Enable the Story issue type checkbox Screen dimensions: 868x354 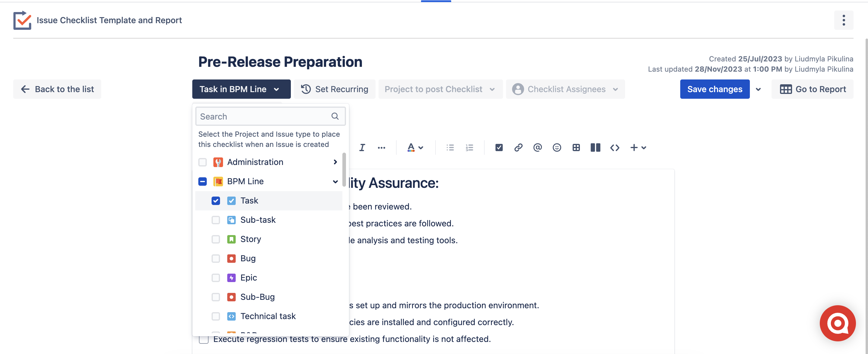pos(216,239)
